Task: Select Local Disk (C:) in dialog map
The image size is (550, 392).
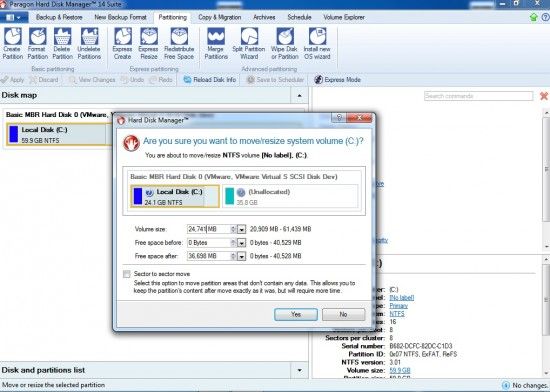Action: tap(175, 197)
